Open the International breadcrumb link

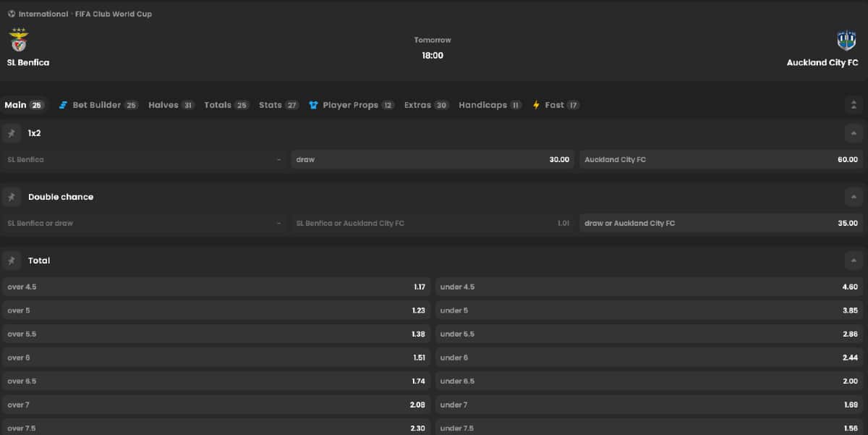(43, 14)
